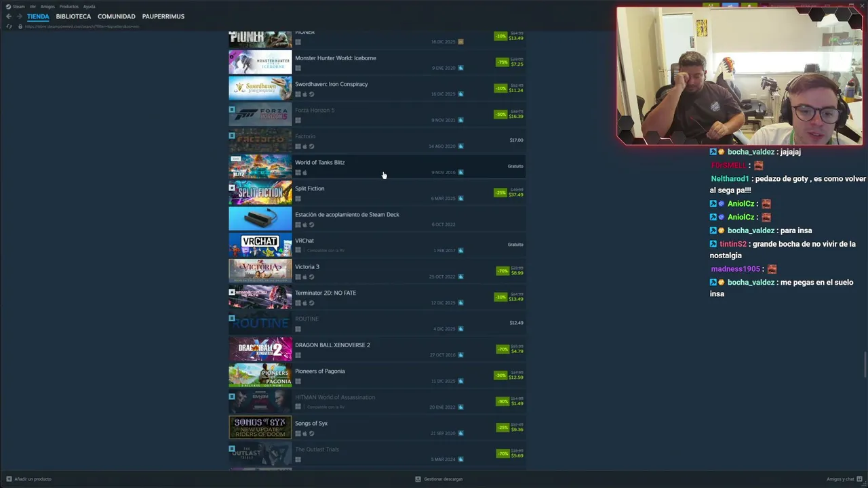Click The Outlast Trials title
The image size is (868, 488).
click(317, 449)
